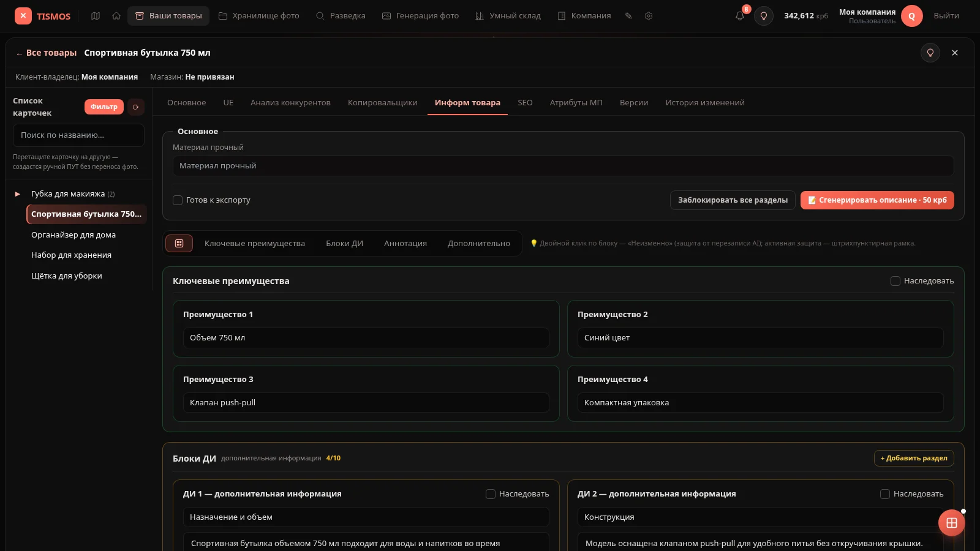The height and width of the screenshot is (551, 980).
Task: Select the Блоки ДИ sub-tab
Action: (344, 244)
